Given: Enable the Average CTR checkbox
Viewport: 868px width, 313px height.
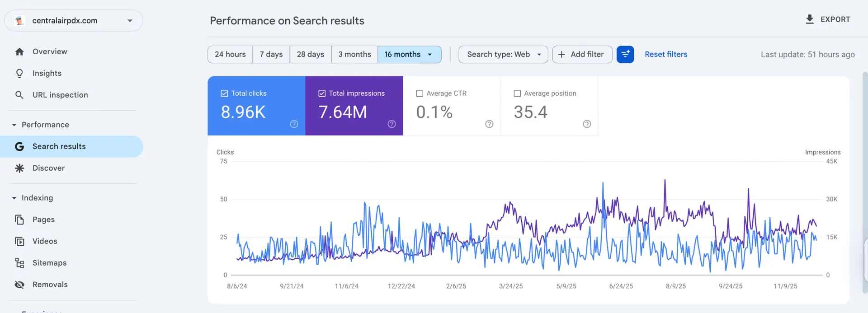Looking at the screenshot, I should click(x=420, y=93).
